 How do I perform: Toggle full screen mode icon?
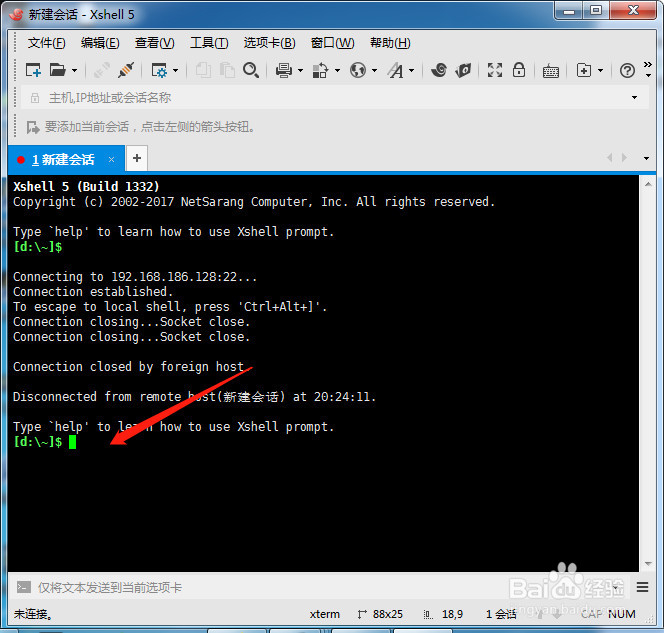pos(495,70)
